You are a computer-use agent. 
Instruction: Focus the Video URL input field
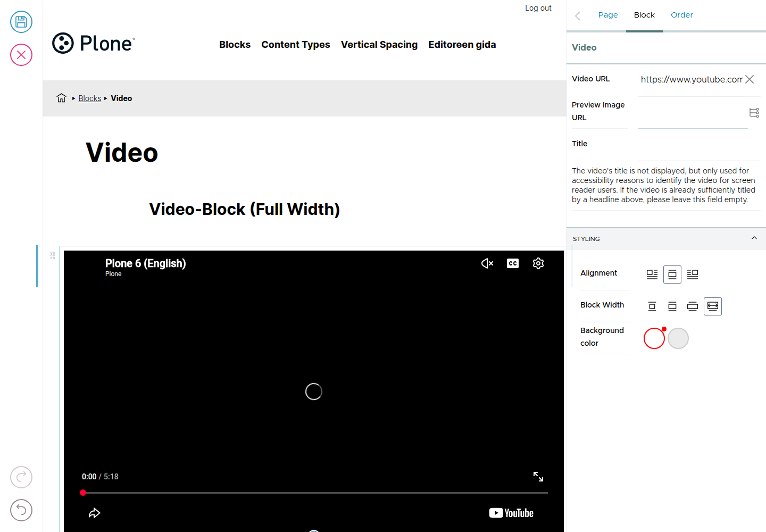690,80
